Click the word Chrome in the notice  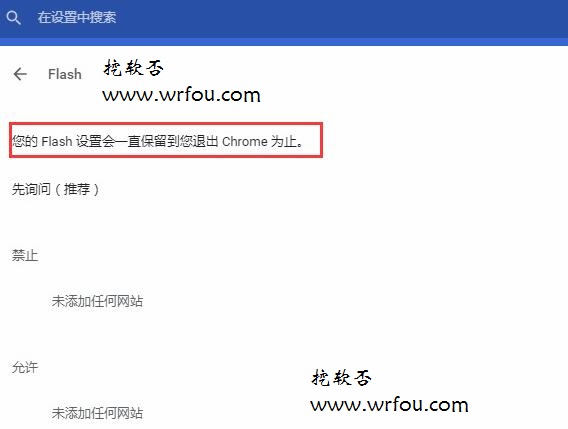(x=245, y=141)
